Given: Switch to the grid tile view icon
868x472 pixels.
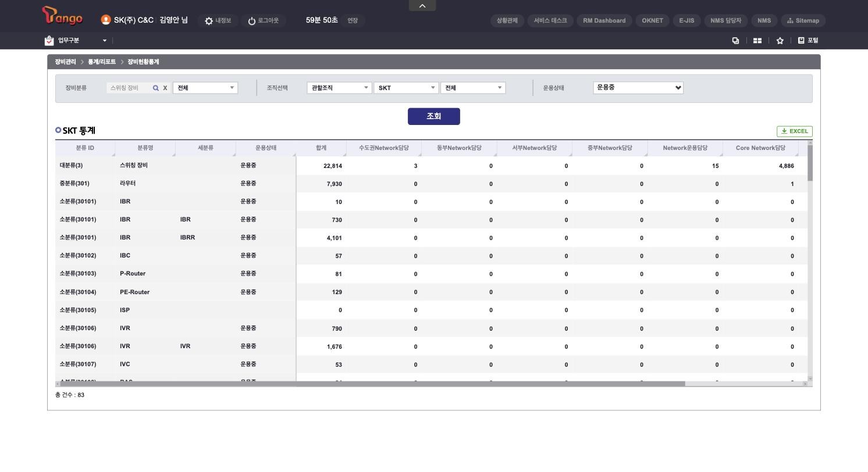Looking at the screenshot, I should click(757, 41).
